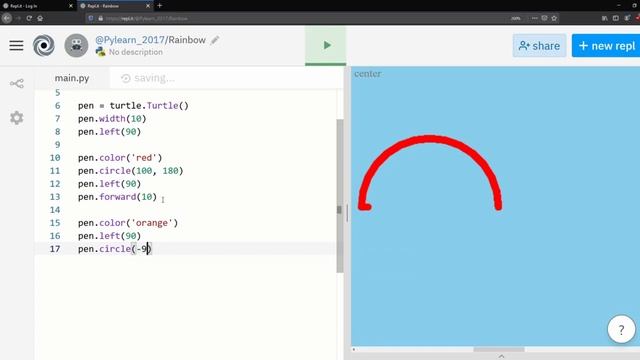
Task: Click the share button
Action: point(539,46)
